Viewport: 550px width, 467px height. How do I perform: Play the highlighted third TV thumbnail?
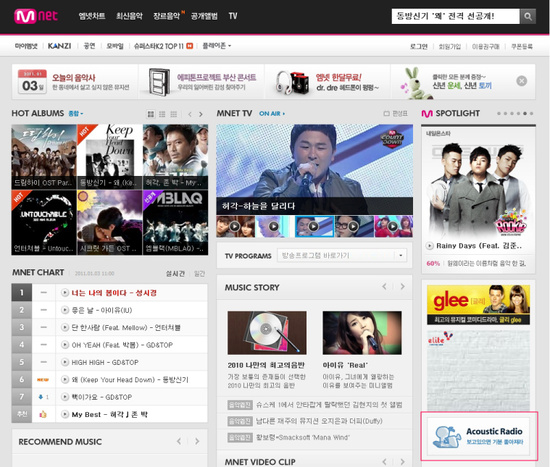pyautogui.click(x=314, y=227)
